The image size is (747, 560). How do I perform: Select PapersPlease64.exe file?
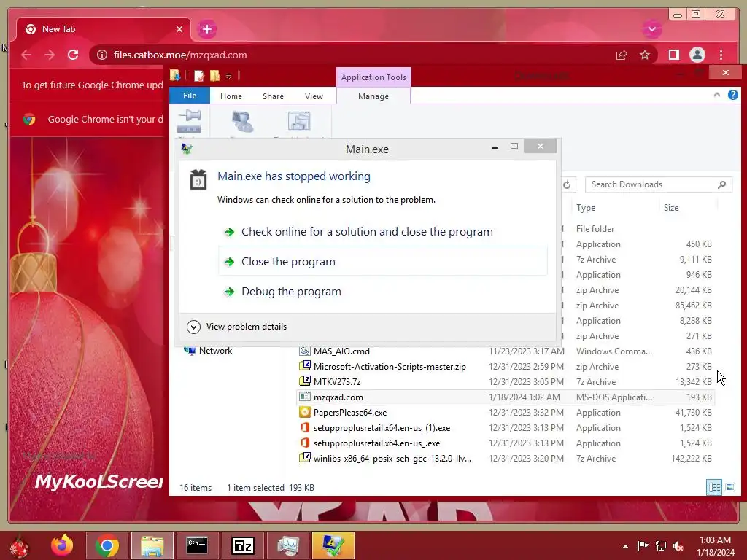point(349,413)
